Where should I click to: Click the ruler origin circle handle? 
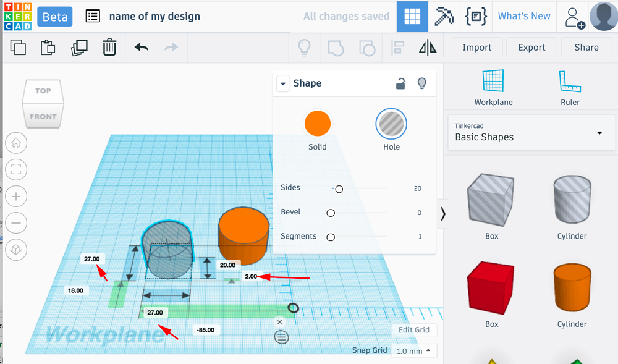[293, 308]
